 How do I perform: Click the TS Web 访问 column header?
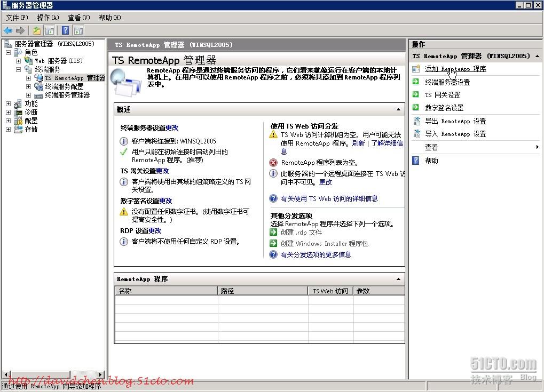pos(330,291)
